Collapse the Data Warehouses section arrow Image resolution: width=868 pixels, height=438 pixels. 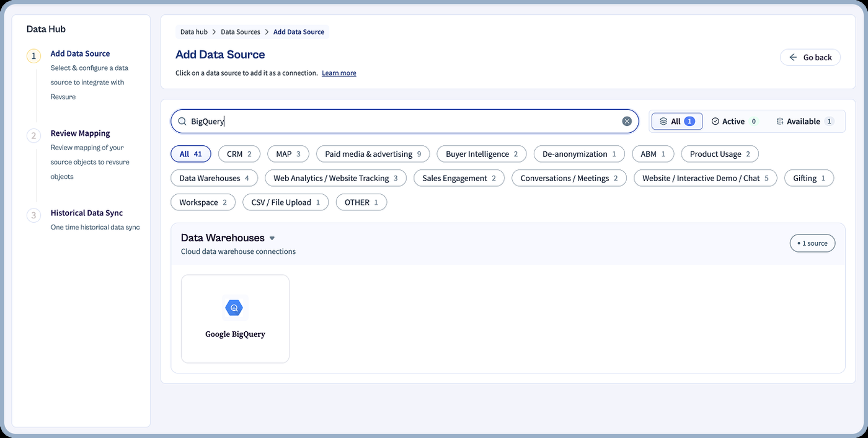272,238
